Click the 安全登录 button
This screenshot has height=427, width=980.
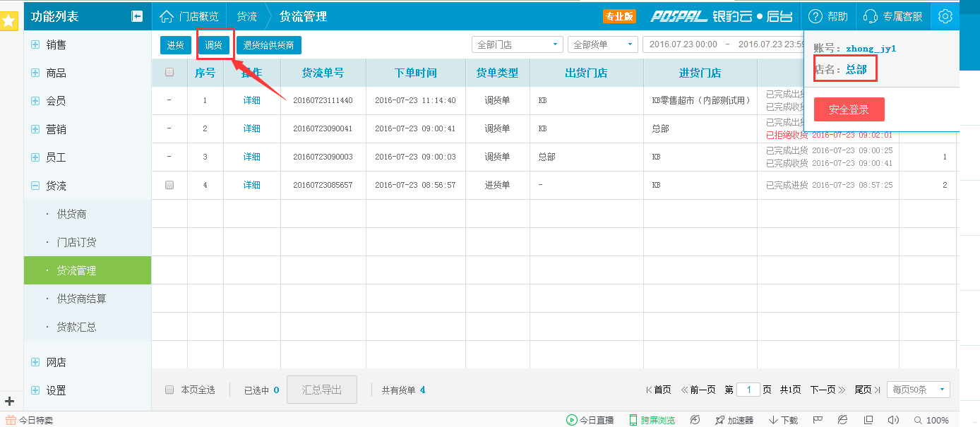pyautogui.click(x=849, y=109)
